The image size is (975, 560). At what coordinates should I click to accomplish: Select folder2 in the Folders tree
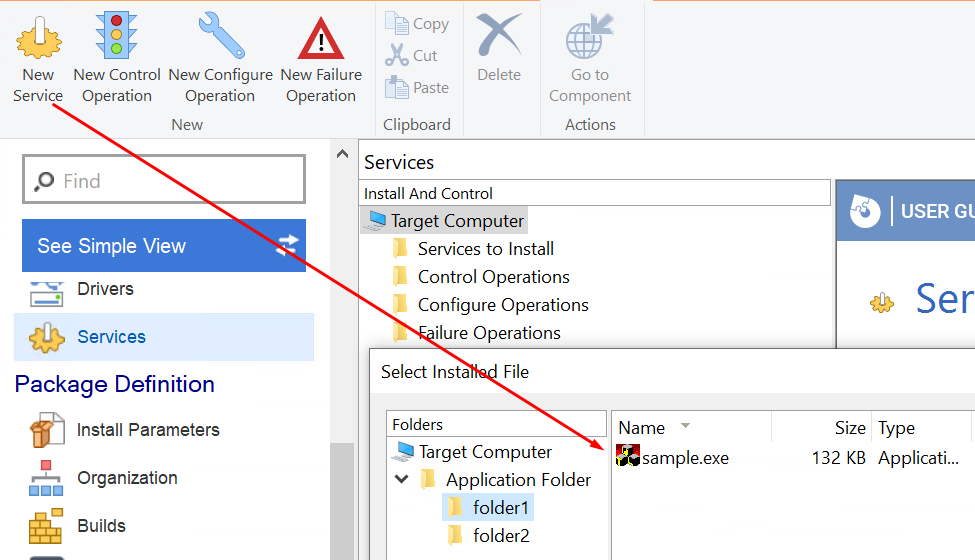501,536
